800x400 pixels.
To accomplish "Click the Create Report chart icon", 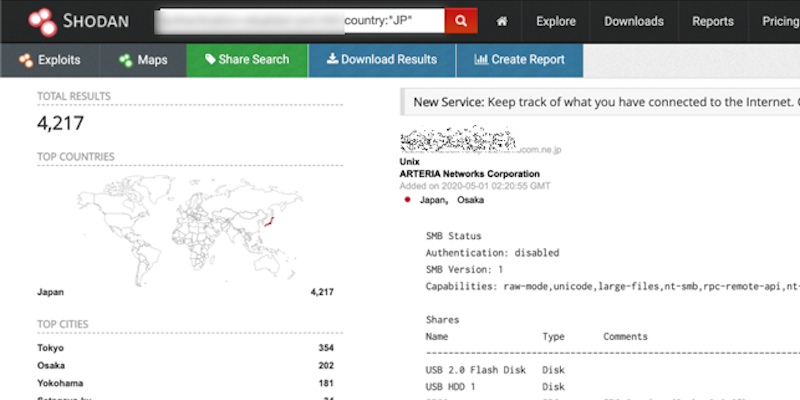I will click(x=481, y=59).
